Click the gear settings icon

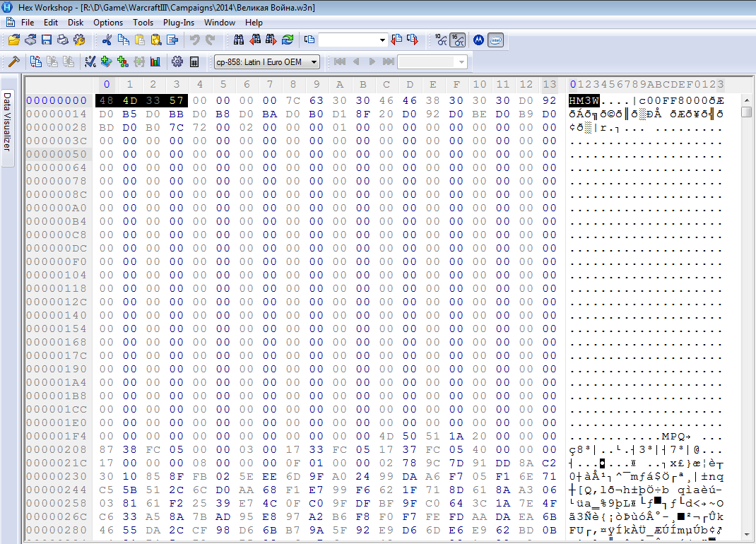[177, 61]
